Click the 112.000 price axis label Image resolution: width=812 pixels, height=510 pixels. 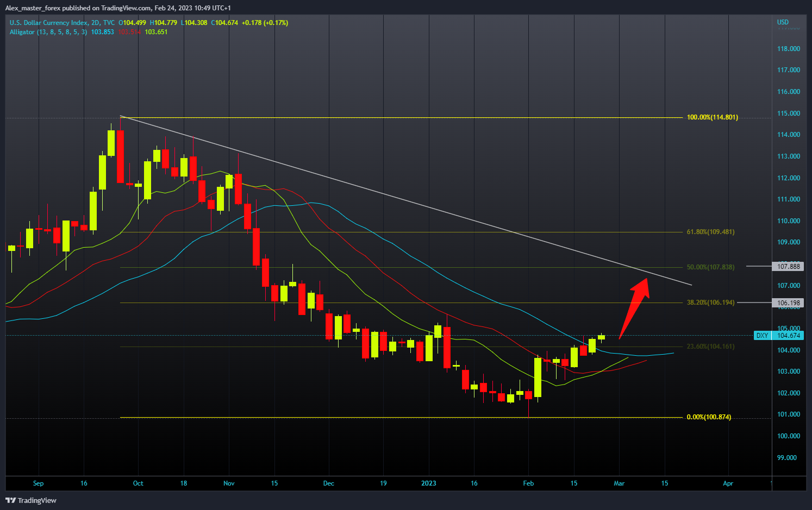(789, 178)
